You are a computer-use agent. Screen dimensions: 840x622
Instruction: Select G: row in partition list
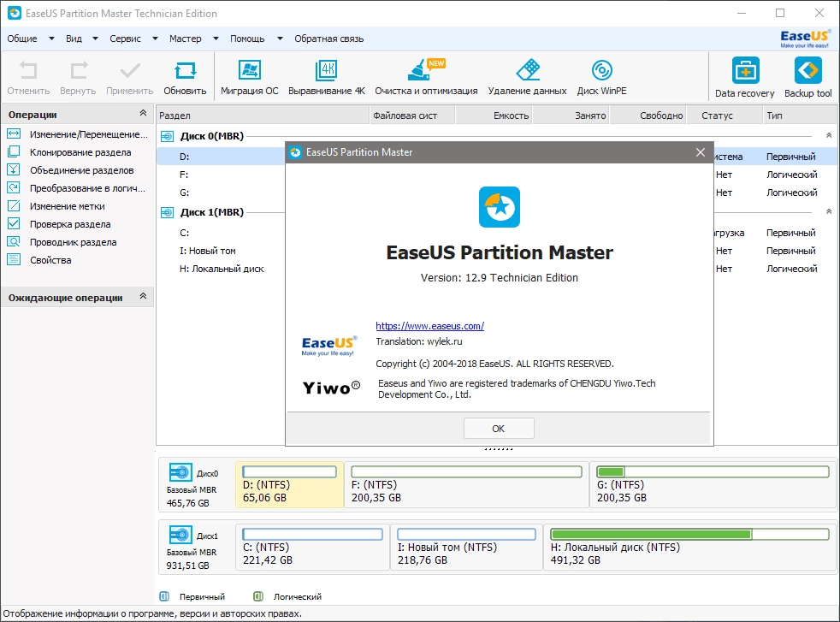pyautogui.click(x=221, y=193)
